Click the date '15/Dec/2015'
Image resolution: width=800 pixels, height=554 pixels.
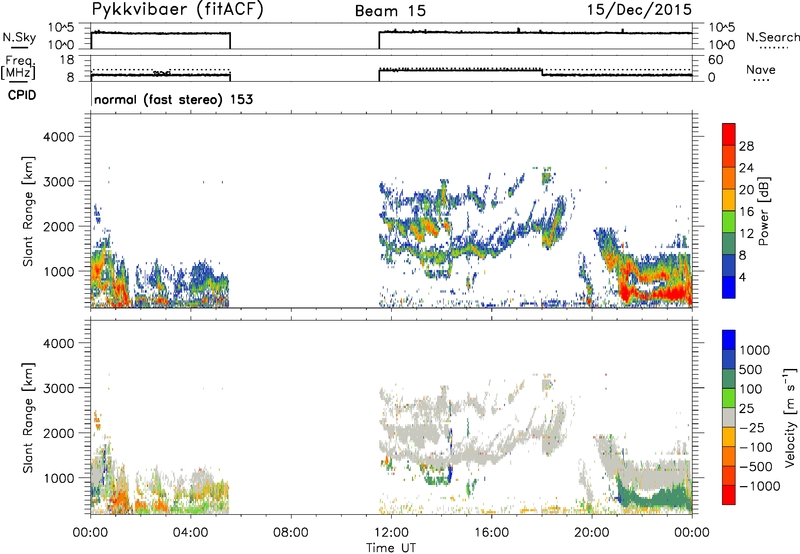click(639, 10)
